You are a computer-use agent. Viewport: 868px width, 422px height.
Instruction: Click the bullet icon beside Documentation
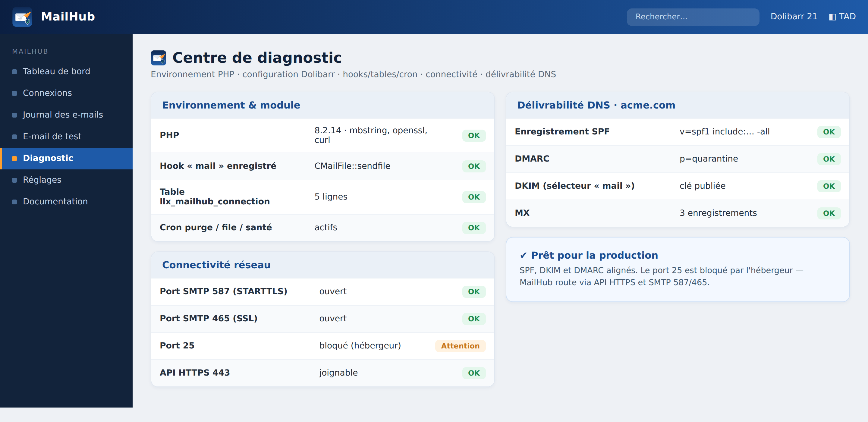pos(14,202)
